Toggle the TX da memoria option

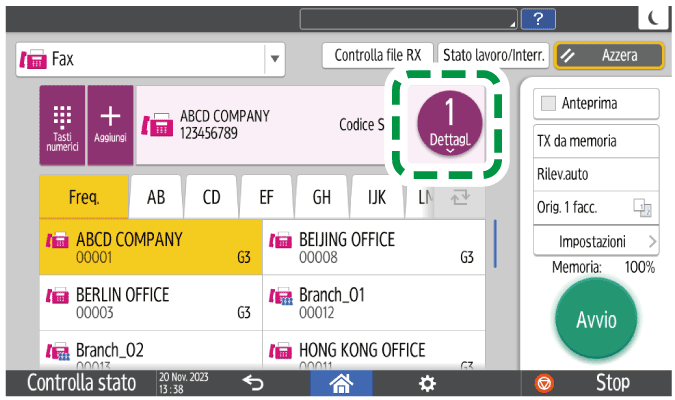point(589,141)
